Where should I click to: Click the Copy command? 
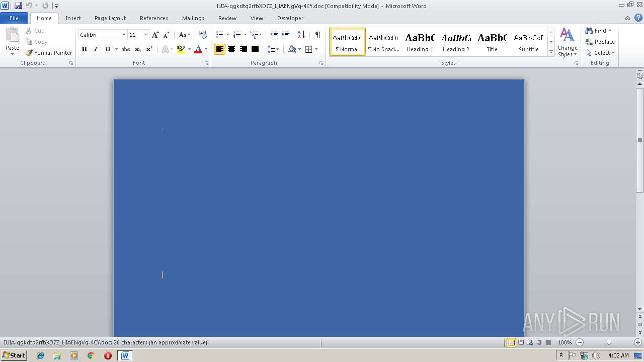tap(36, 42)
